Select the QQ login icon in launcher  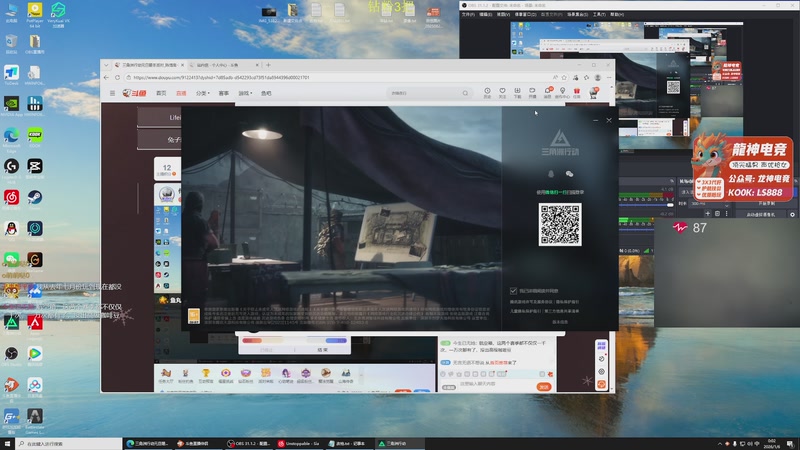[551, 174]
